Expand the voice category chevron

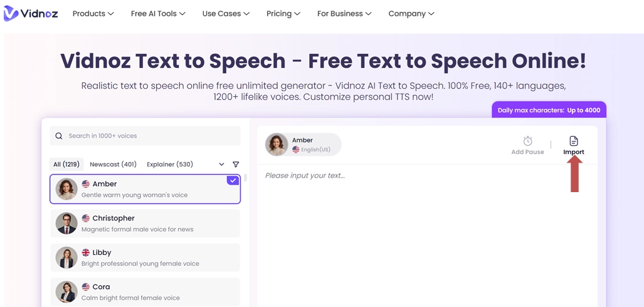[221, 164]
